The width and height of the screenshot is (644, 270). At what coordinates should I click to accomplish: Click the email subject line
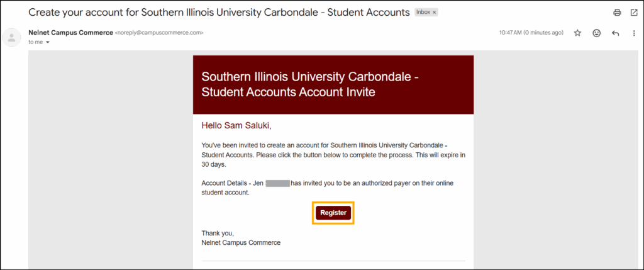(219, 12)
